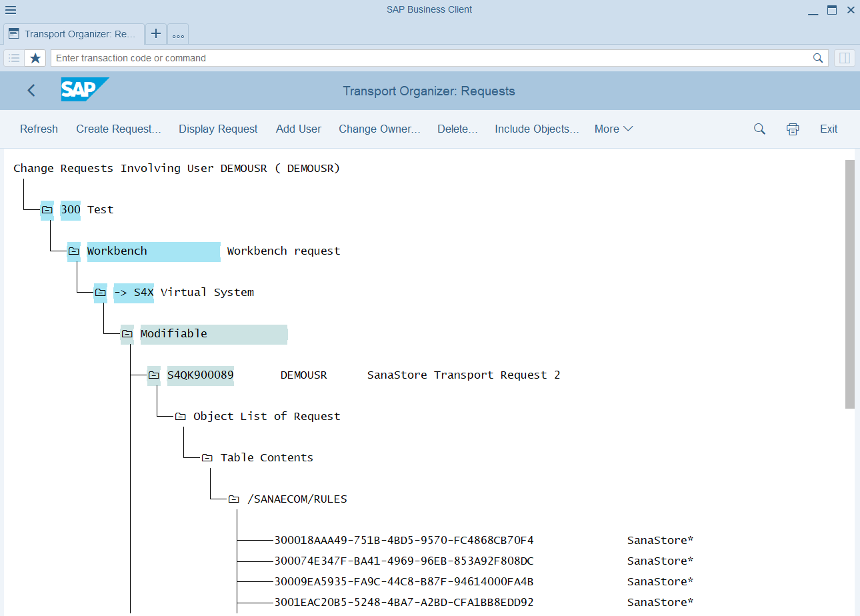Open the tab overflow ellipsis button
Viewport: 860px width, 616px height.
click(178, 35)
